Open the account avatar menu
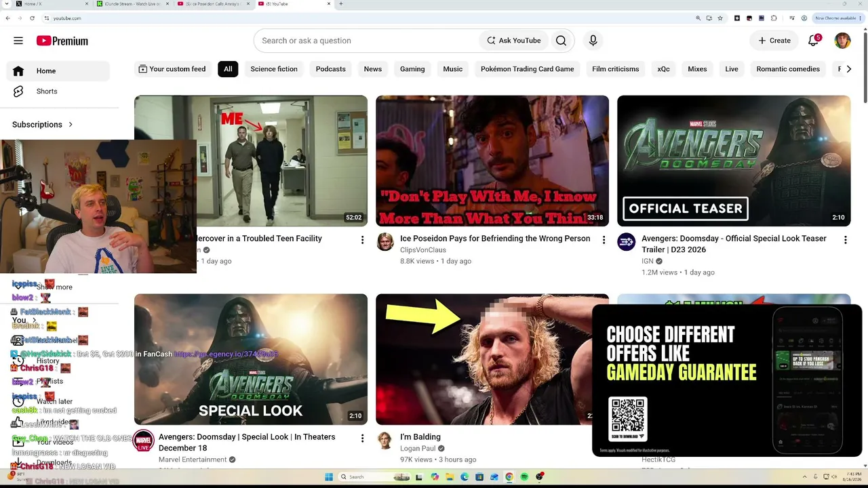This screenshot has height=488, width=868. pos(842,41)
